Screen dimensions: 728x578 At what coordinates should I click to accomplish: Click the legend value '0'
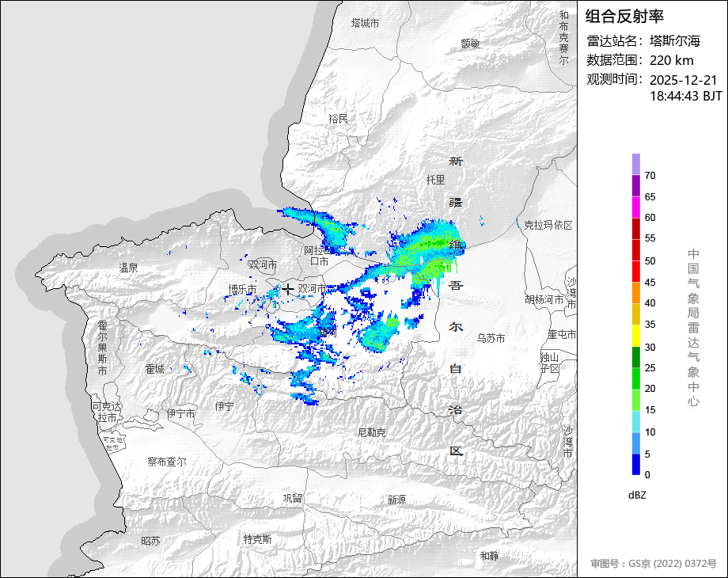647,475
